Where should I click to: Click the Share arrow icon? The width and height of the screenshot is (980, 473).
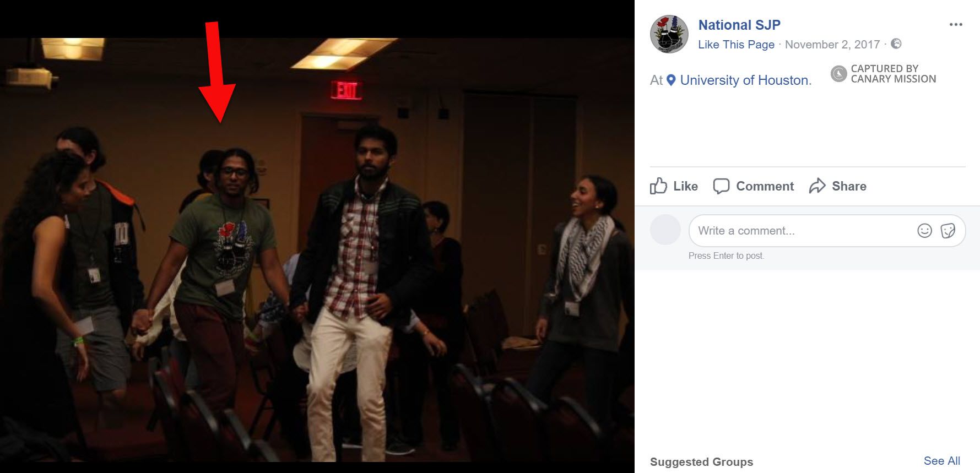[x=817, y=186]
